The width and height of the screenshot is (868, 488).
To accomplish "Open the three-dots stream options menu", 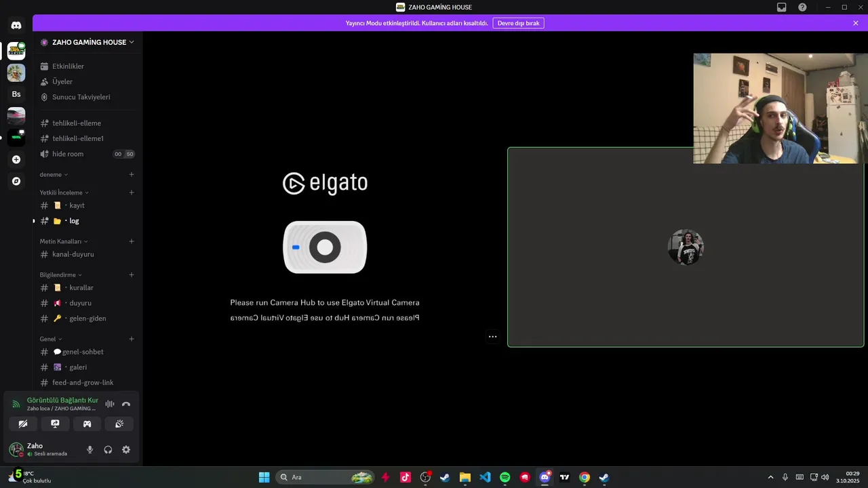I will pyautogui.click(x=492, y=337).
